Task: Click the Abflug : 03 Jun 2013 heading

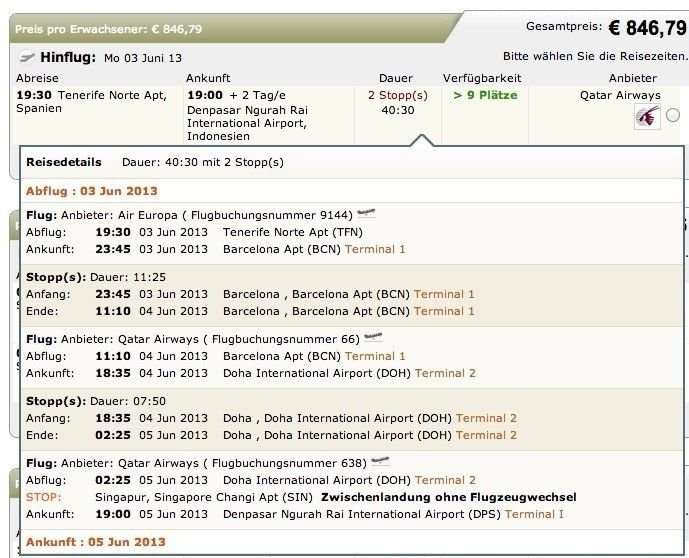Action: point(91,191)
